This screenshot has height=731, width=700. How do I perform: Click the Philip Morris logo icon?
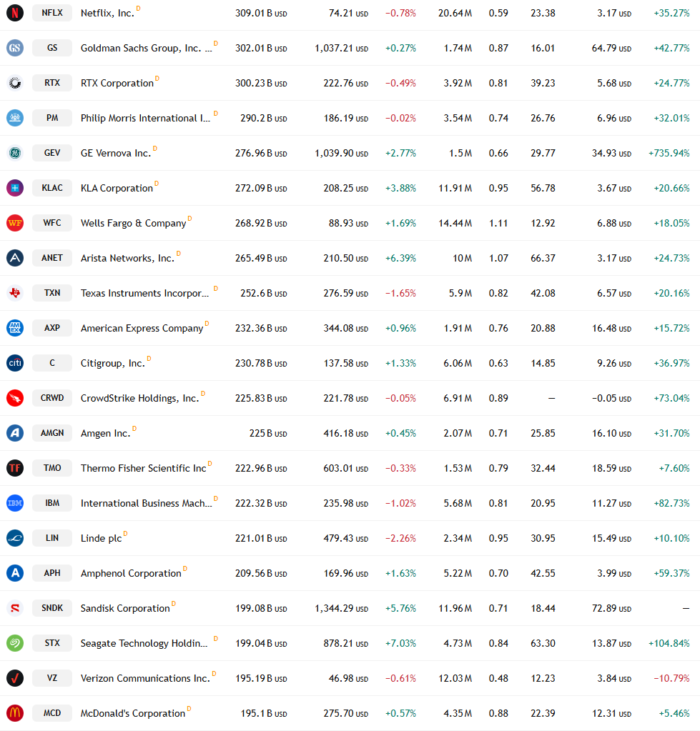point(15,117)
